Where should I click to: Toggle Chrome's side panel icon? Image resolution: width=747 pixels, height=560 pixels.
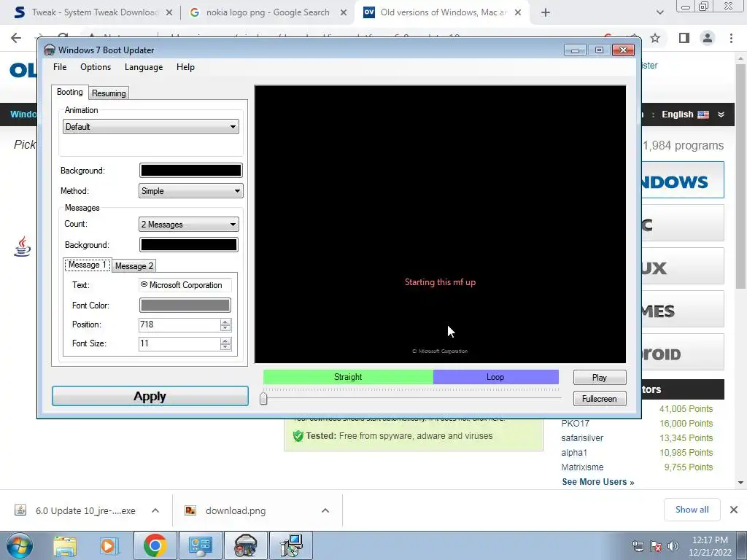(684, 38)
